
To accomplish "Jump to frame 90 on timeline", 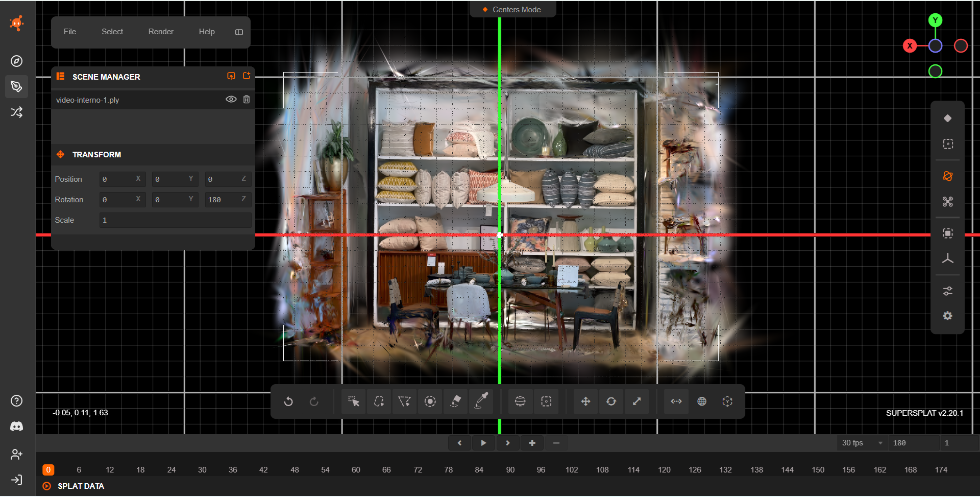I will 510,470.
